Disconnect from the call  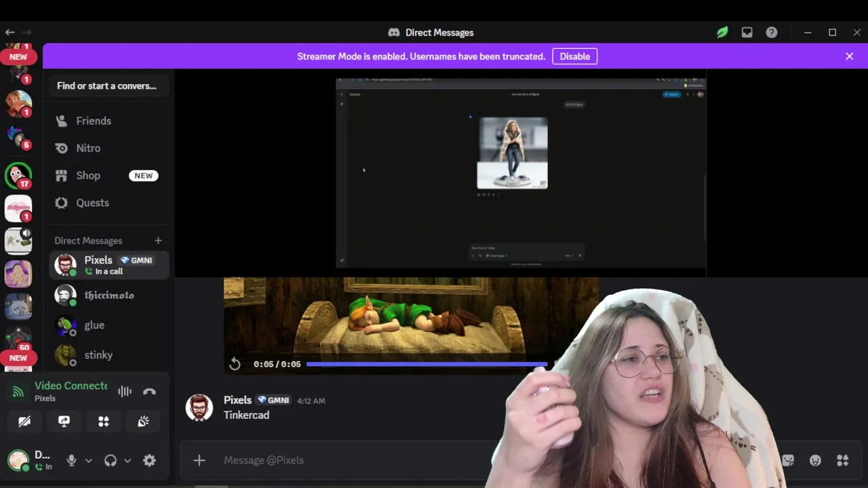149,391
